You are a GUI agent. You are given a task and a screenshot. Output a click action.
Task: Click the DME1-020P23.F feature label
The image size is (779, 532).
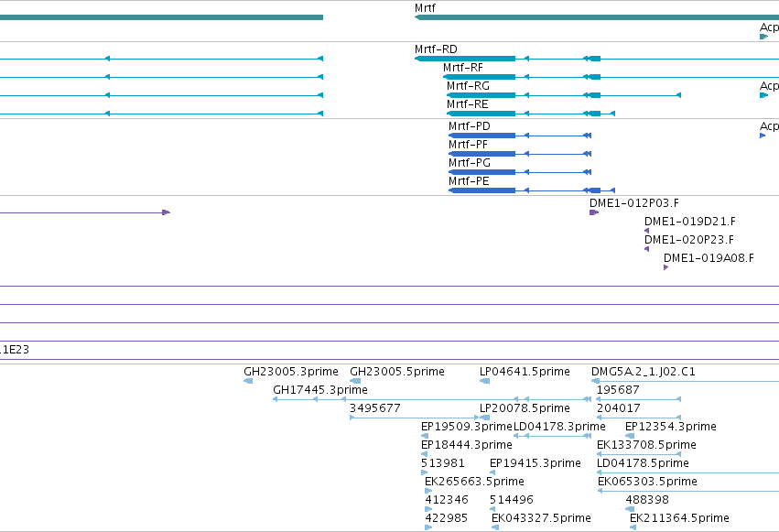click(689, 240)
